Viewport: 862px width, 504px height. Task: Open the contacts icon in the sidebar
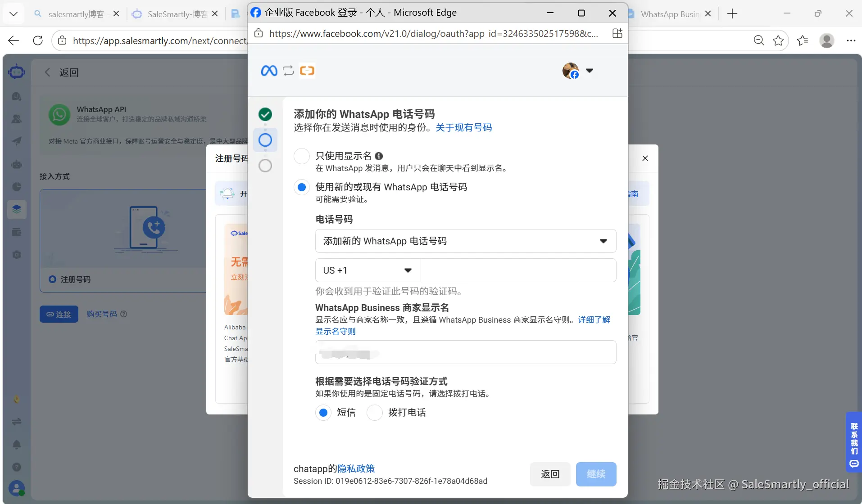click(x=17, y=119)
